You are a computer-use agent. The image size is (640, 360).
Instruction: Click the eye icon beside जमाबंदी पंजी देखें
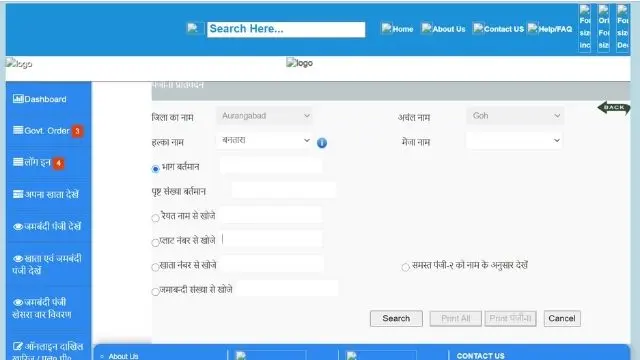pos(18,227)
